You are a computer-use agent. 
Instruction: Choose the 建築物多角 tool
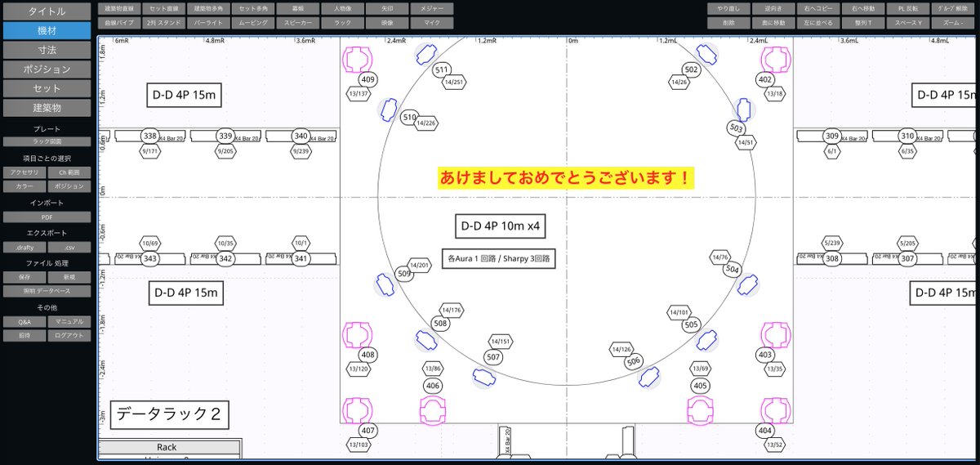tap(208, 8)
